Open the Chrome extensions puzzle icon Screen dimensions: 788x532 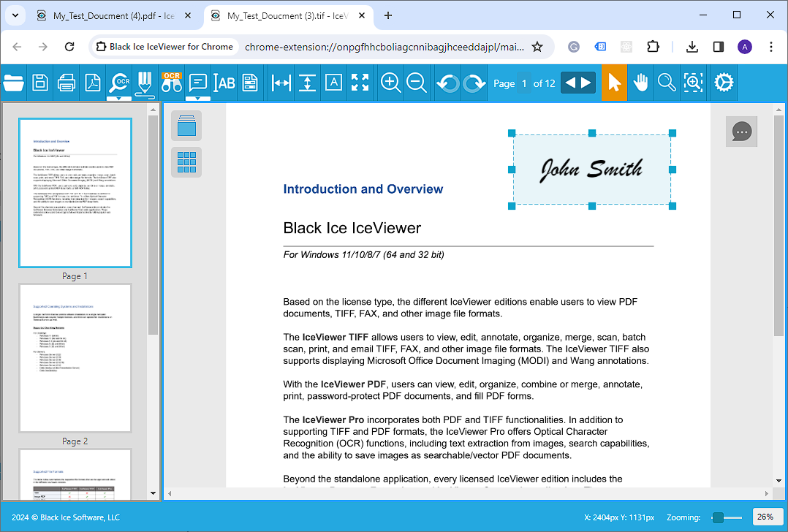coord(653,47)
